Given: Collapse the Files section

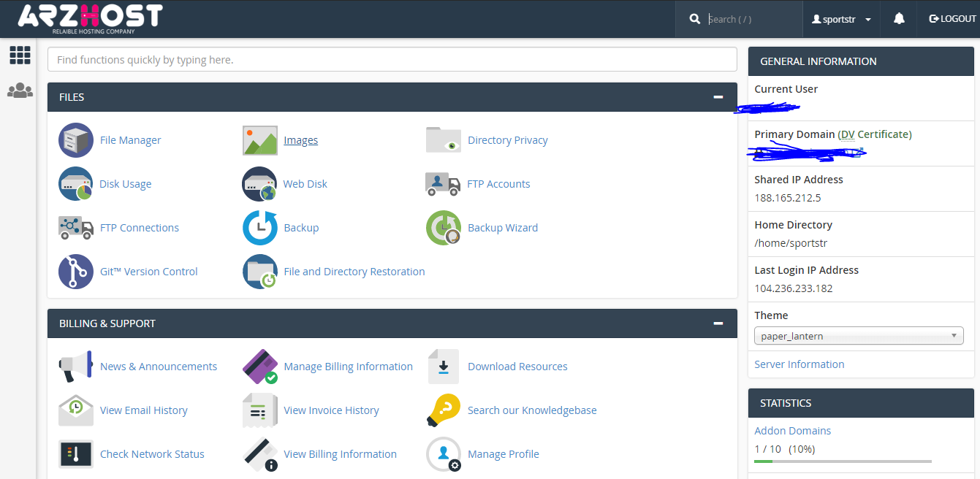Looking at the screenshot, I should 718,97.
